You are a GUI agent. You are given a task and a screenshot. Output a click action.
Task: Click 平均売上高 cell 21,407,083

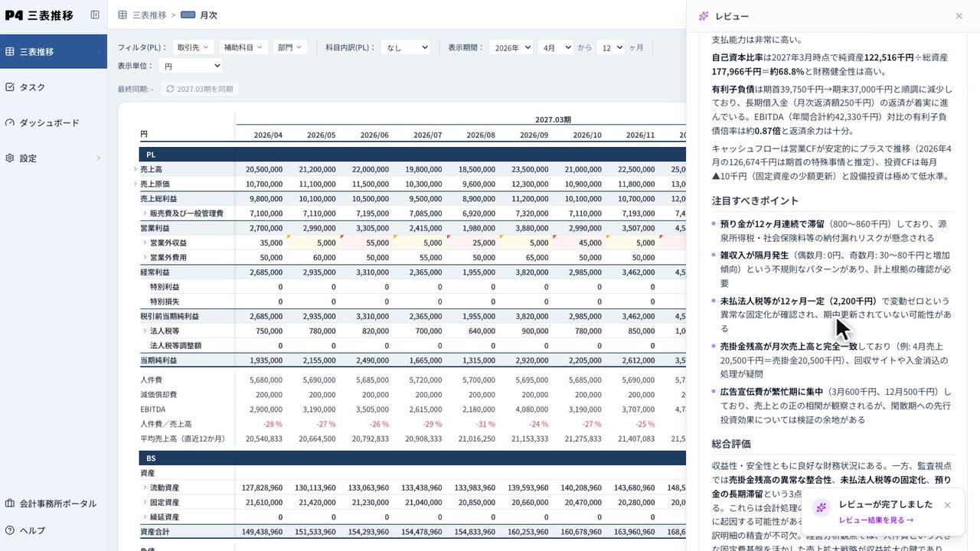[x=635, y=439]
